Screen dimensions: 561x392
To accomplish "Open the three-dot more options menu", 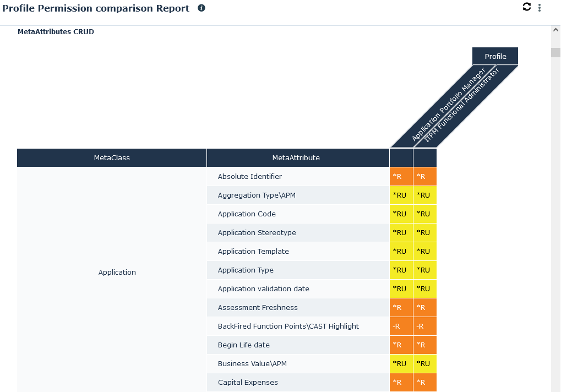I will 540,8.
